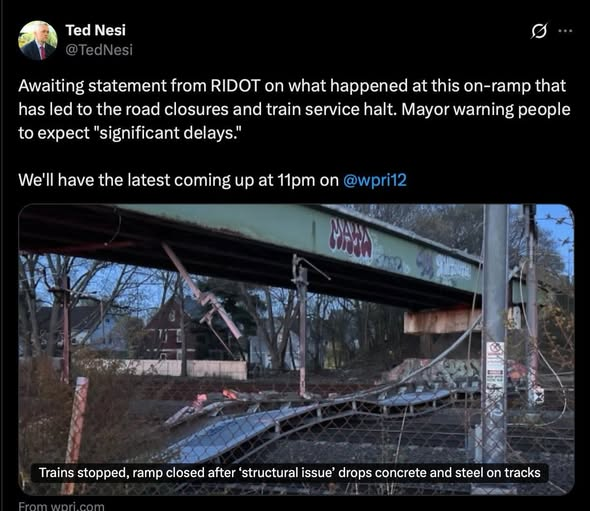Follow the @wpri12 mention link
Screen dimensions: 590x511
click(x=375, y=180)
